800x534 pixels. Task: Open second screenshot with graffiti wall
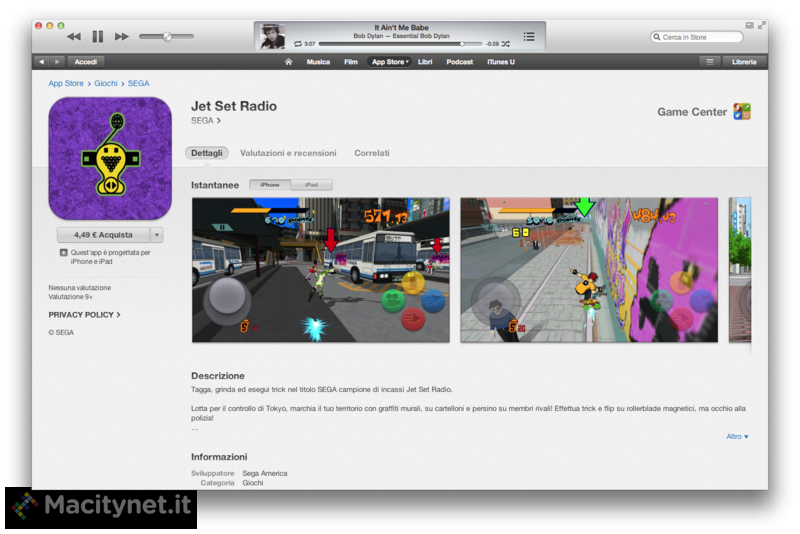589,270
